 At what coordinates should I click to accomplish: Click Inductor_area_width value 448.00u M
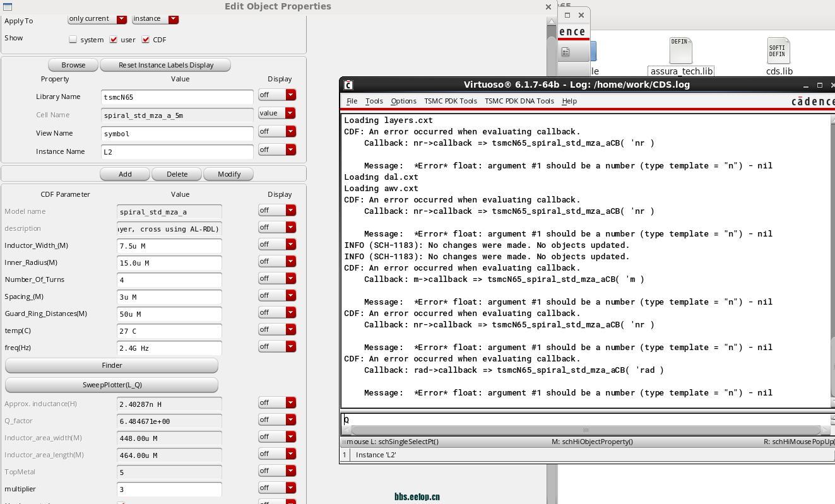pyautogui.click(x=169, y=438)
